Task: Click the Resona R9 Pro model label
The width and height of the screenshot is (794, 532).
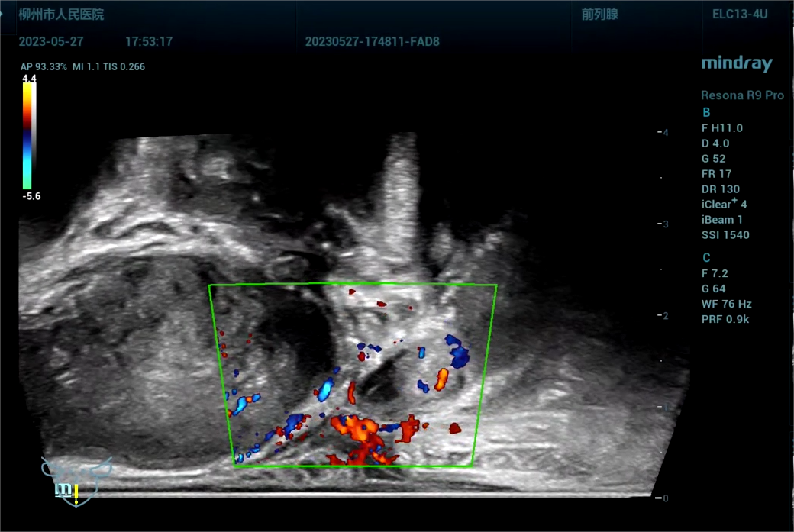Action: click(742, 95)
